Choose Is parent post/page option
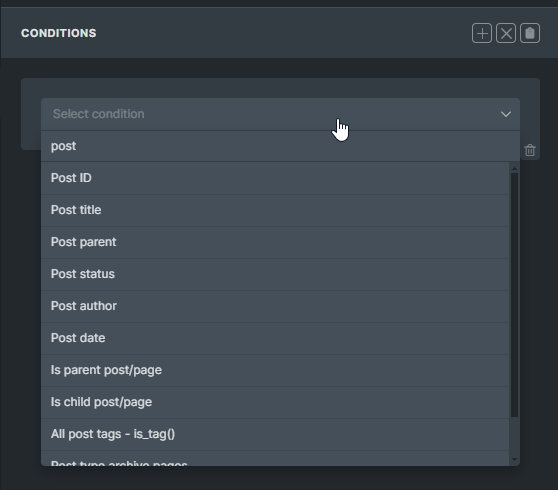 tap(275, 370)
